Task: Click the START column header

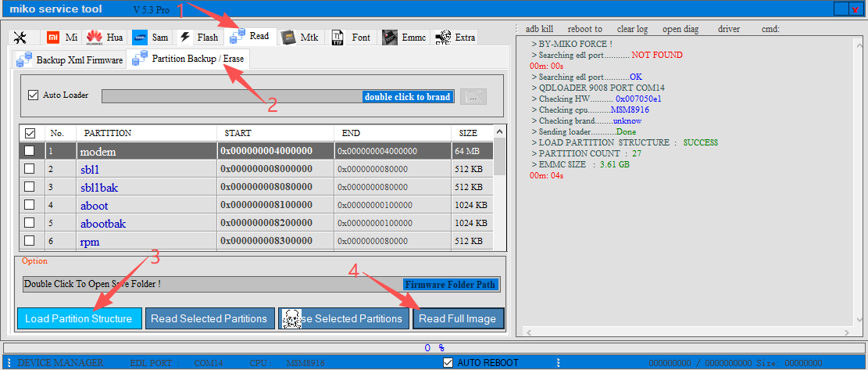Action: [276, 133]
